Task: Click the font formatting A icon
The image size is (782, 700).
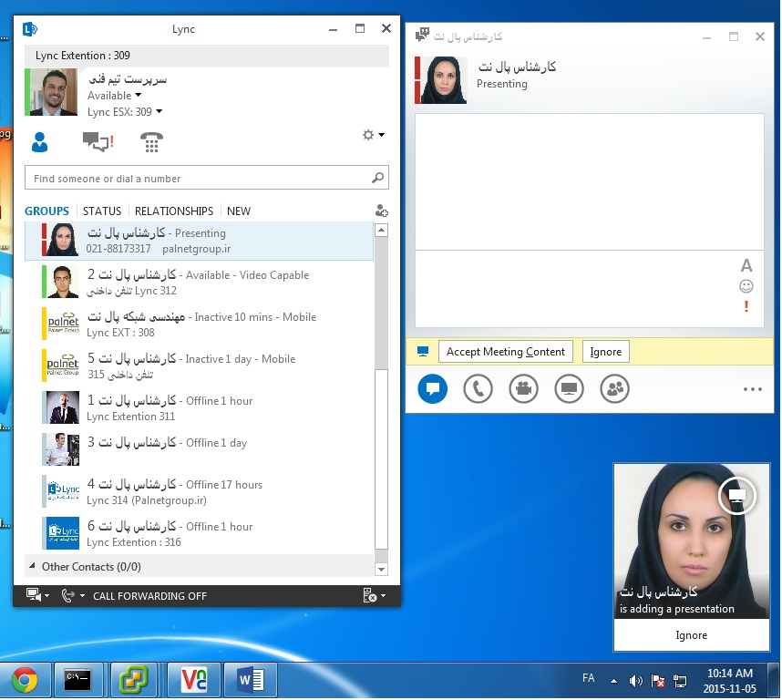Action: [746, 266]
